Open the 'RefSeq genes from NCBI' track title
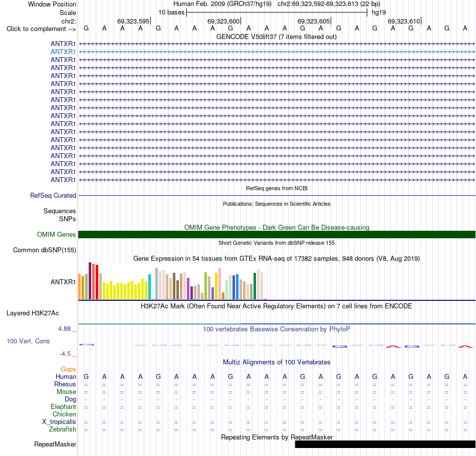This screenshot has width=476, height=456. (277, 188)
